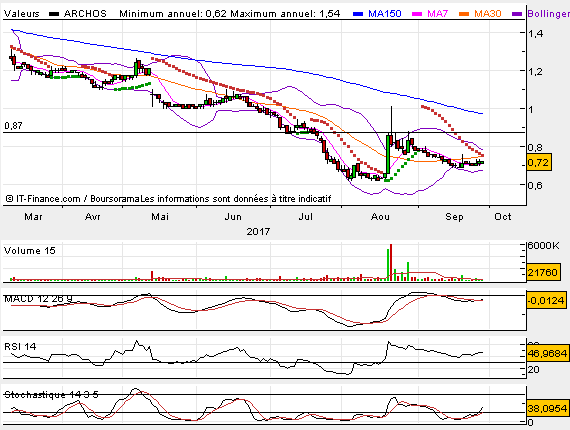Click the 2017 year label
This screenshot has height=430, width=570.
click(x=258, y=232)
